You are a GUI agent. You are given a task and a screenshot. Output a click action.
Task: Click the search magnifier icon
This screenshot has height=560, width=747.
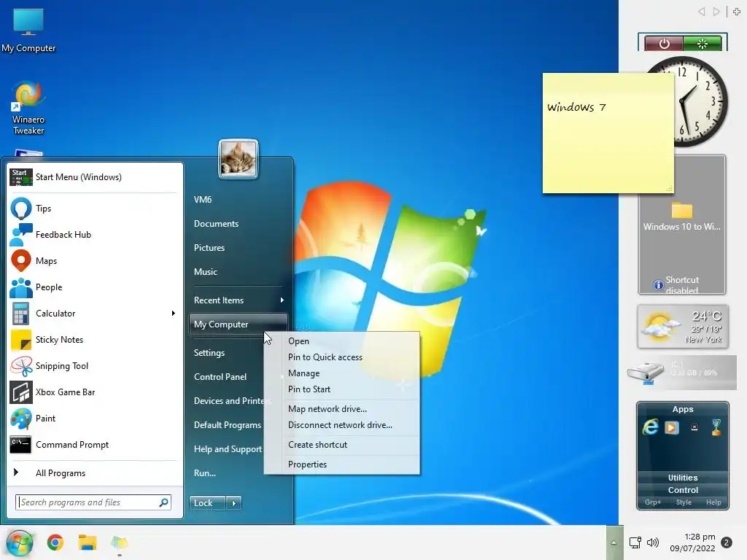164,502
